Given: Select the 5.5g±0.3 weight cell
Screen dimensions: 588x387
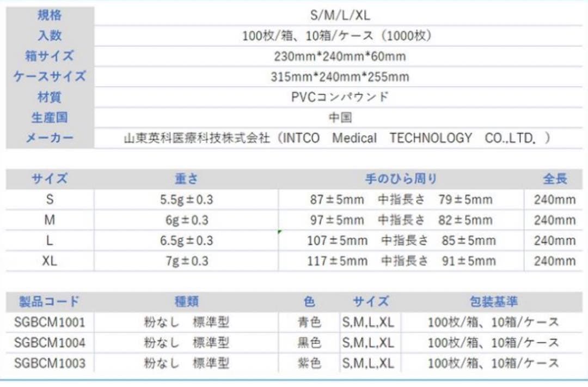Looking at the screenshot, I should click(x=186, y=199).
